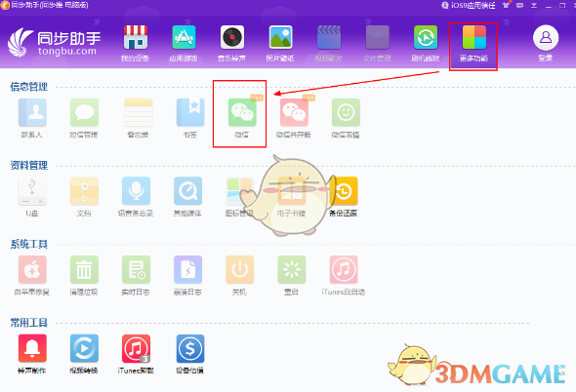Open the U盘 USB drive icon
This screenshot has height=392, width=576.
pos(32,191)
